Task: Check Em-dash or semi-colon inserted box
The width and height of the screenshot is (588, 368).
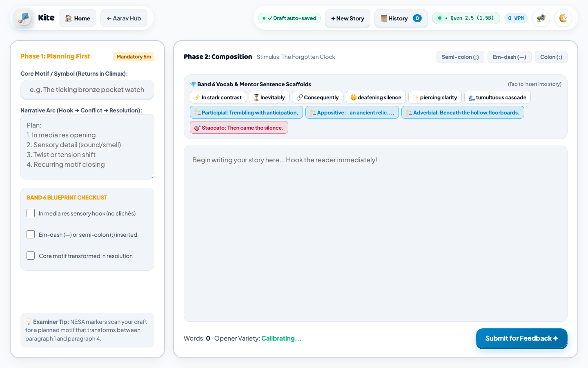Action: (x=31, y=234)
